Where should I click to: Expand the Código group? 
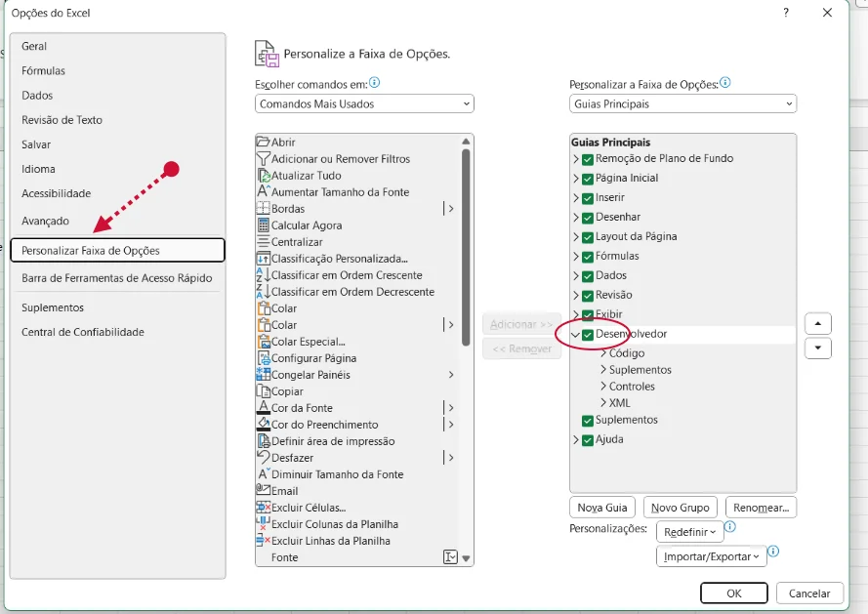(x=603, y=352)
